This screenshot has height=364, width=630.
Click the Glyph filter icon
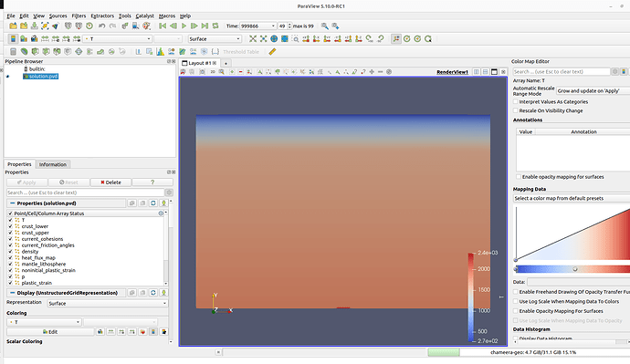79,52
